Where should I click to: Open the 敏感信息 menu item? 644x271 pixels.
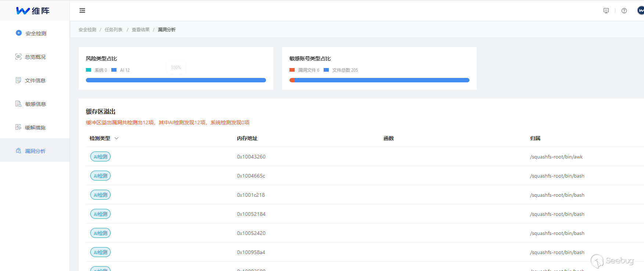click(35, 104)
